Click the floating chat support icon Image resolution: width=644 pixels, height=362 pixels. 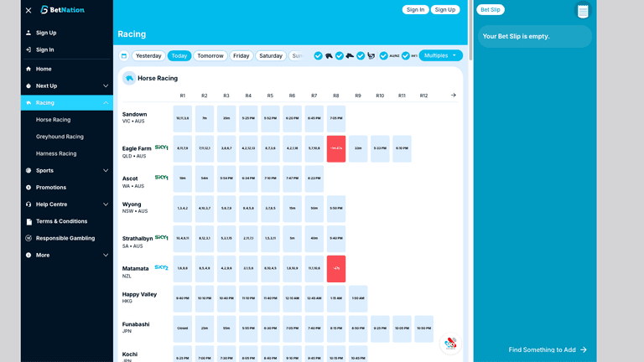tap(450, 343)
